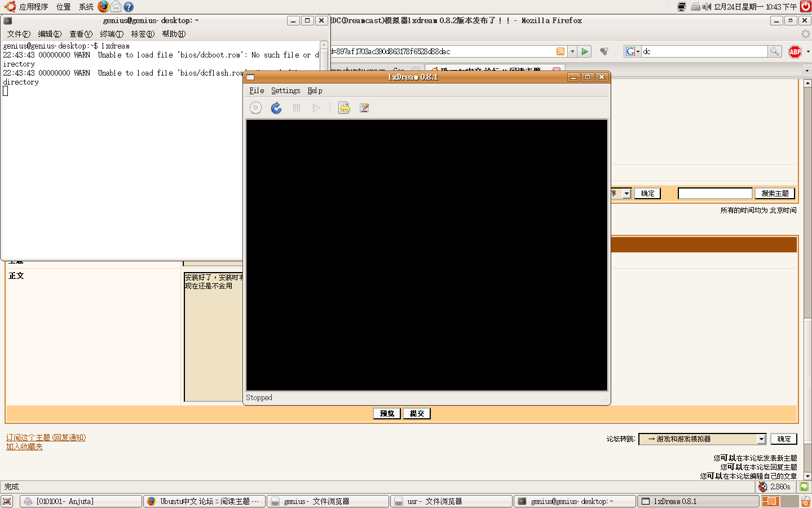Click topic search input field
812x508 pixels.
click(715, 194)
